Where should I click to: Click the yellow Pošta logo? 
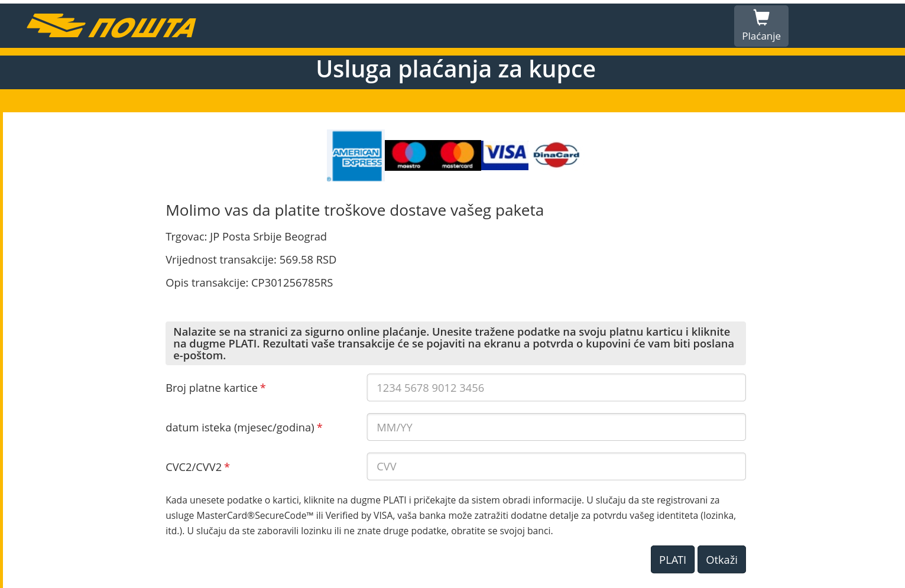[x=111, y=26]
